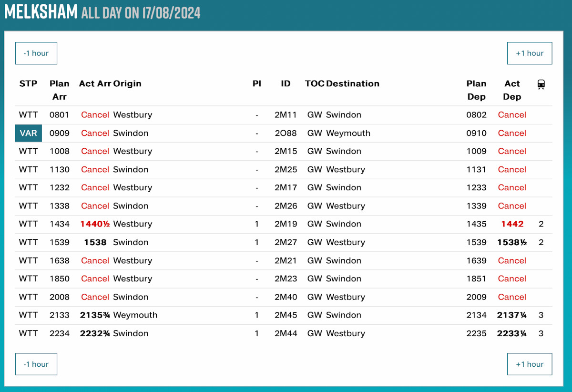Click the Melksham station title
The width and height of the screenshot is (572, 392).
click(41, 11)
